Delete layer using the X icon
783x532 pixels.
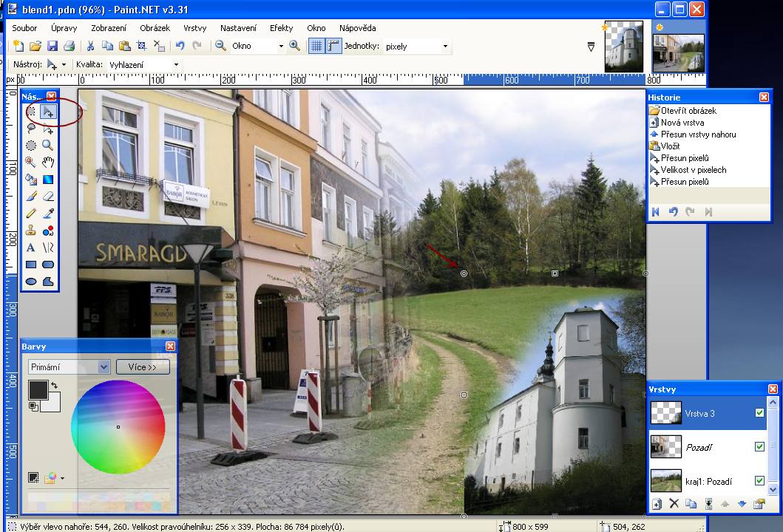click(674, 504)
